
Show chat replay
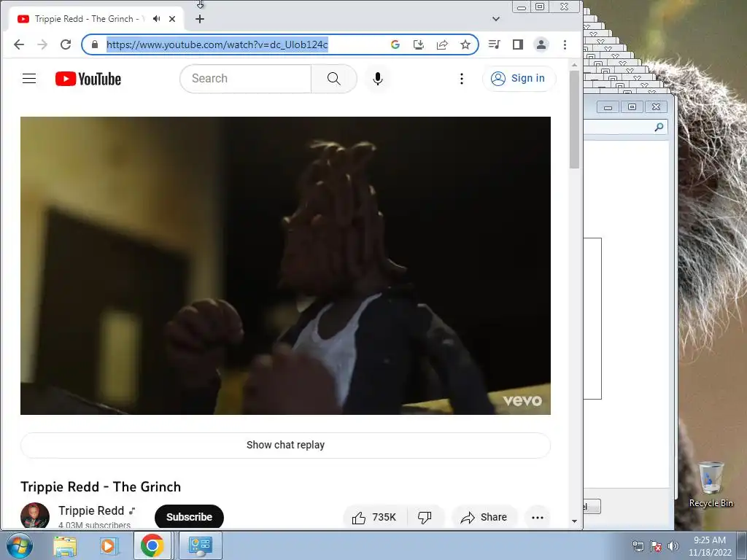285,446
